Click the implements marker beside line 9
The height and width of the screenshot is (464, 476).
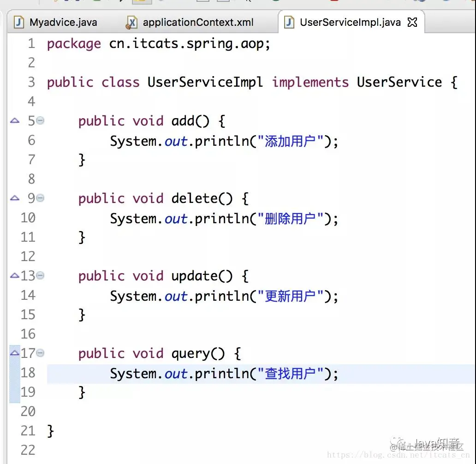[15, 198]
